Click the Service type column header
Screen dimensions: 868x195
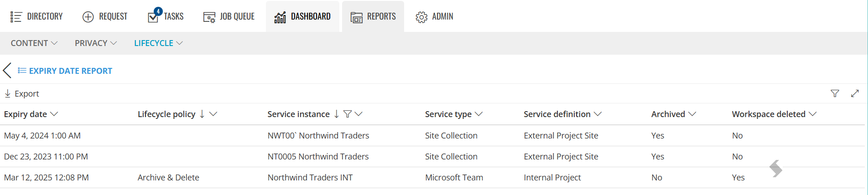pos(448,114)
